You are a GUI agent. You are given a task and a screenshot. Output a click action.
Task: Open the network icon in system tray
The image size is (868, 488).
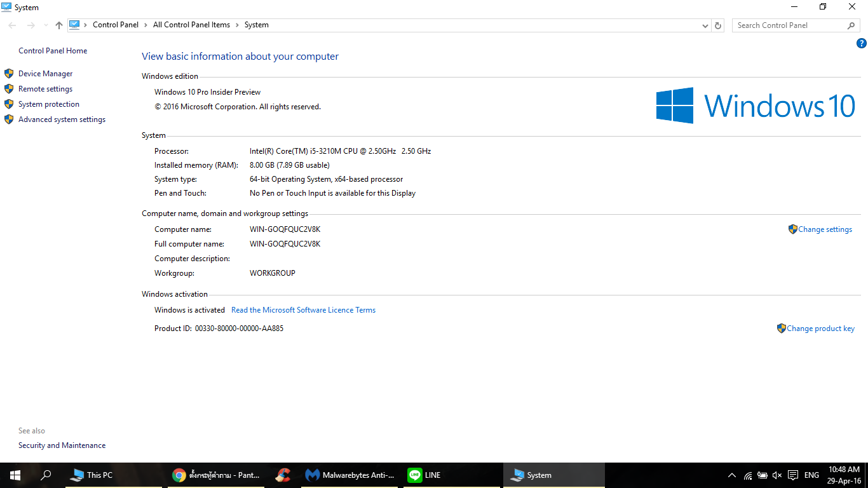(748, 475)
